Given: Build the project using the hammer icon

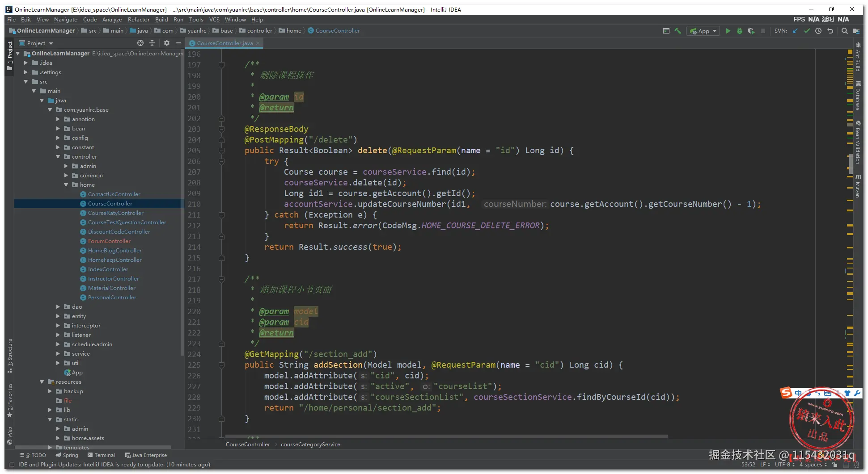Looking at the screenshot, I should (x=678, y=31).
